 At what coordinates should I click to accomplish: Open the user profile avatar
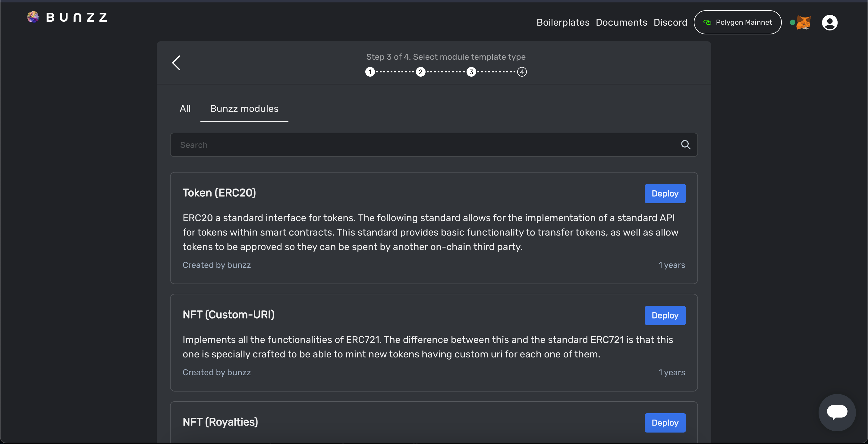click(x=829, y=23)
